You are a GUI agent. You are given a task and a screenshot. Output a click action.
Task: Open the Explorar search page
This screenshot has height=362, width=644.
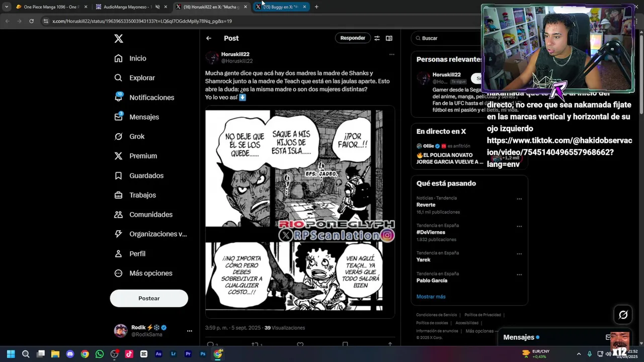click(134, 78)
